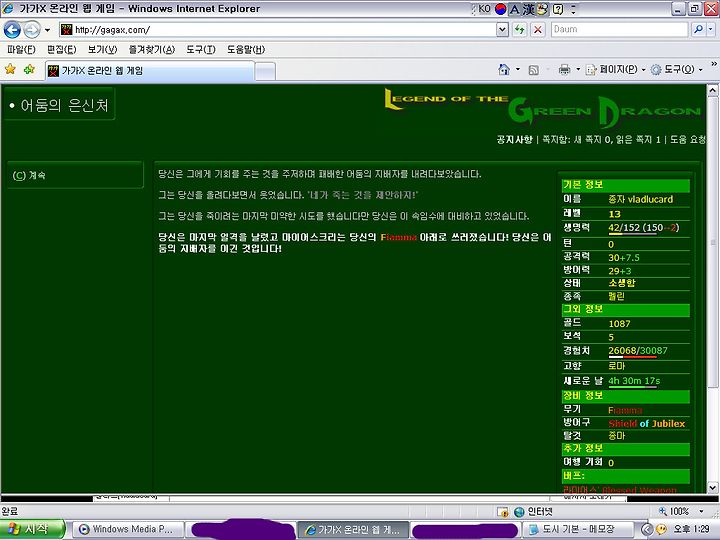Viewport: 720px width, 540px height.
Task: Click the status bar popup blocker icon
Action: [503, 512]
